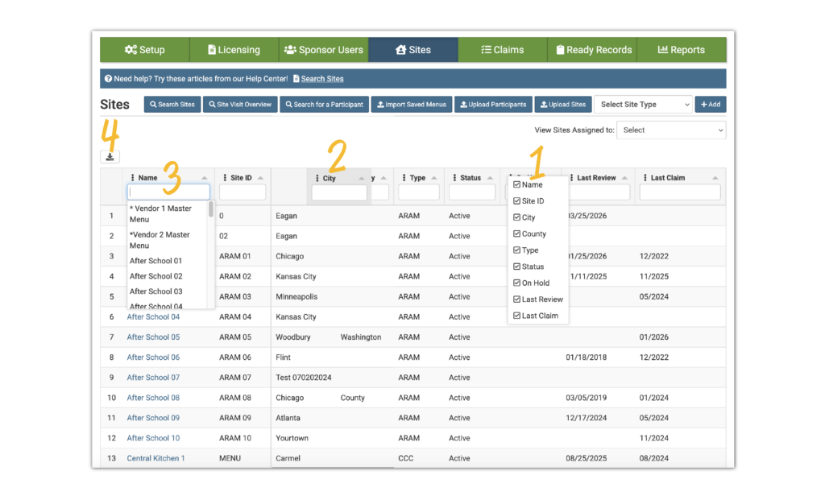Sort by Site ID using its sort arrow
This screenshot has height=504, width=825.
[260, 178]
